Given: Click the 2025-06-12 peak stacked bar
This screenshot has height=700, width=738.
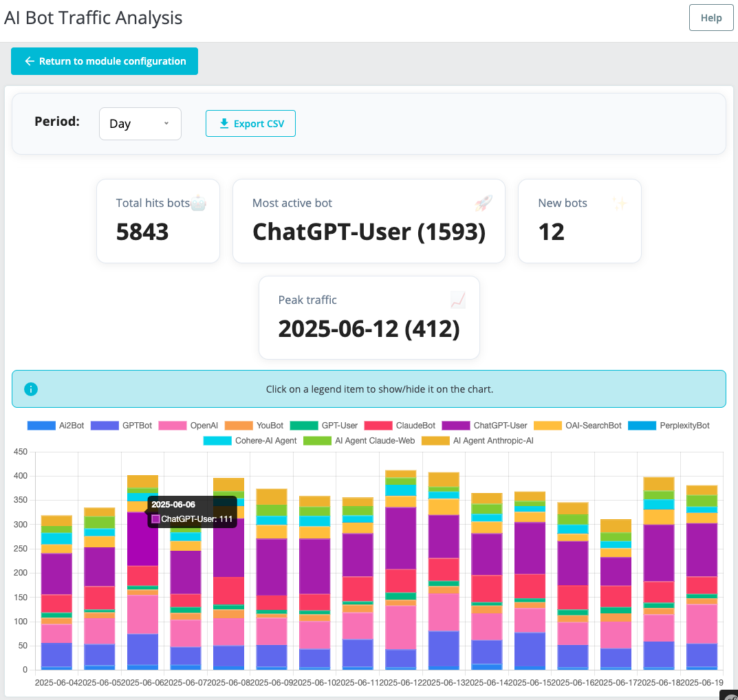Looking at the screenshot, I should (400, 570).
